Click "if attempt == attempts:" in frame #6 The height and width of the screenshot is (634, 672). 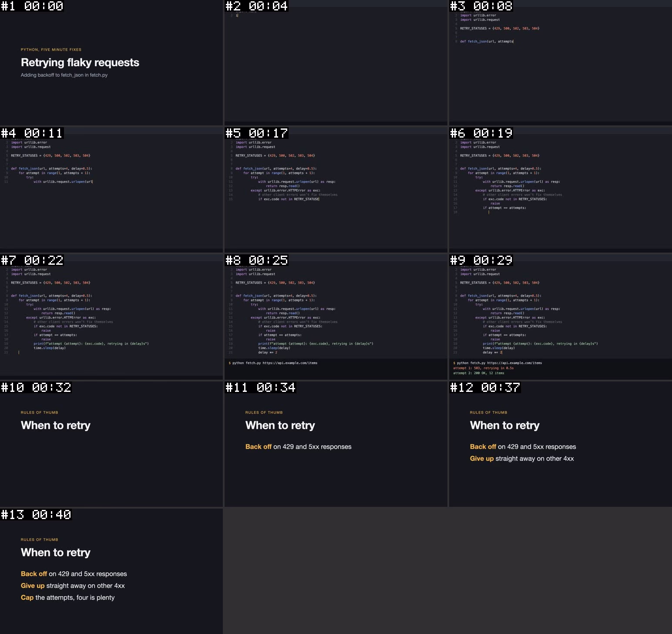click(x=504, y=208)
